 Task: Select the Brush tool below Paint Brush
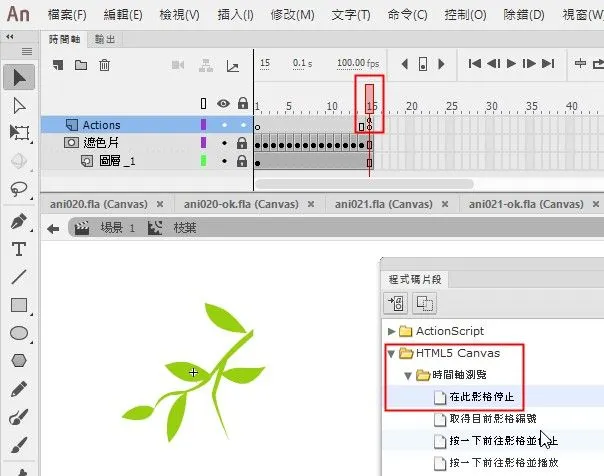19,444
